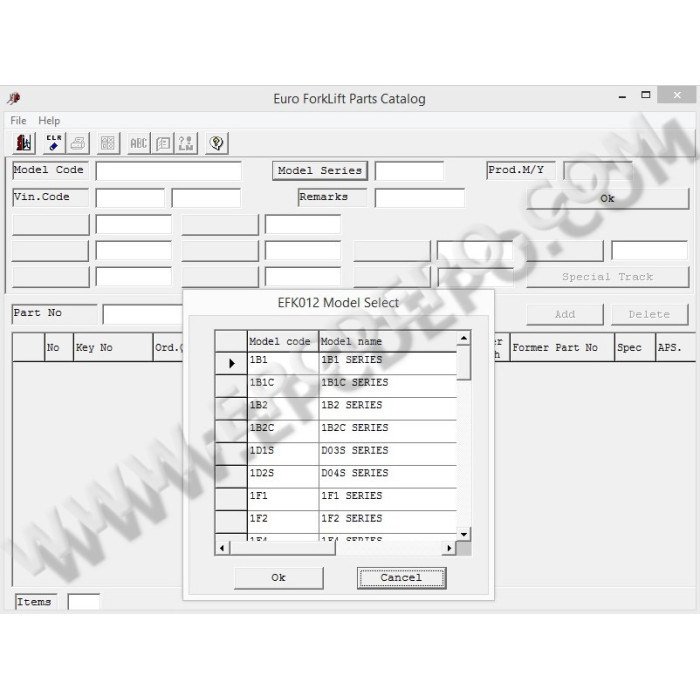Select the 1B2C SERIES model name
Image resolution: width=700 pixels, height=700 pixels.
[x=388, y=432]
